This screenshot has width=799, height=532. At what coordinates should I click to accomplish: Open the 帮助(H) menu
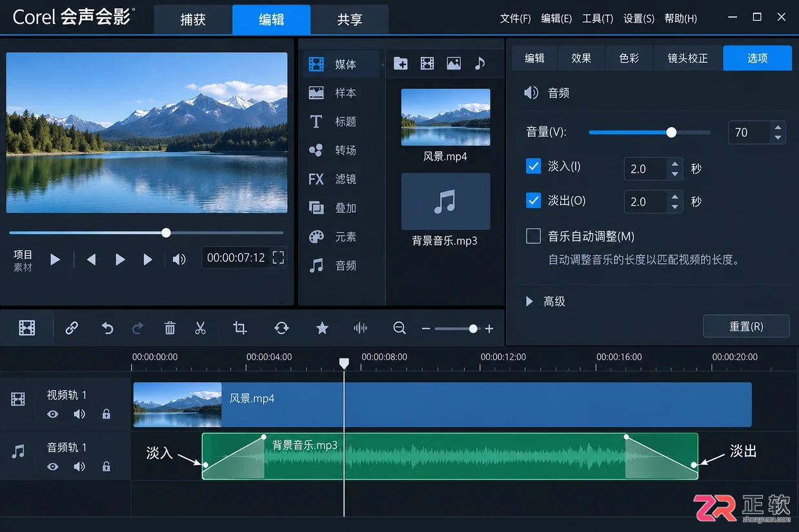pos(681,19)
